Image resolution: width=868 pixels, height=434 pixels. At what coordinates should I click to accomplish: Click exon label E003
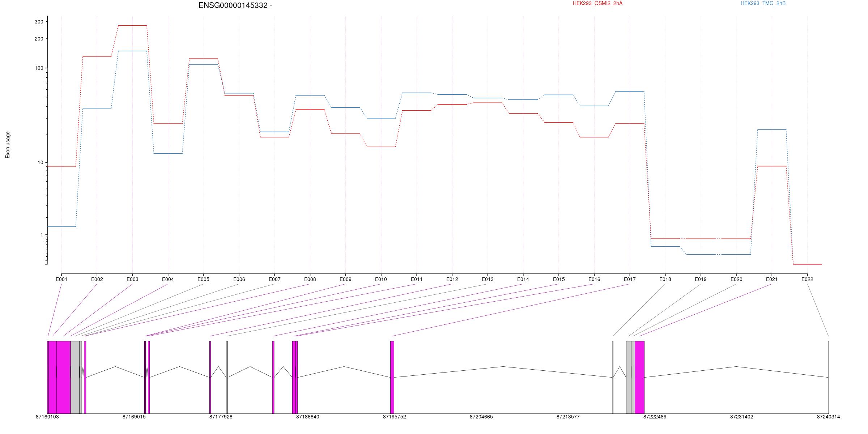(x=132, y=279)
